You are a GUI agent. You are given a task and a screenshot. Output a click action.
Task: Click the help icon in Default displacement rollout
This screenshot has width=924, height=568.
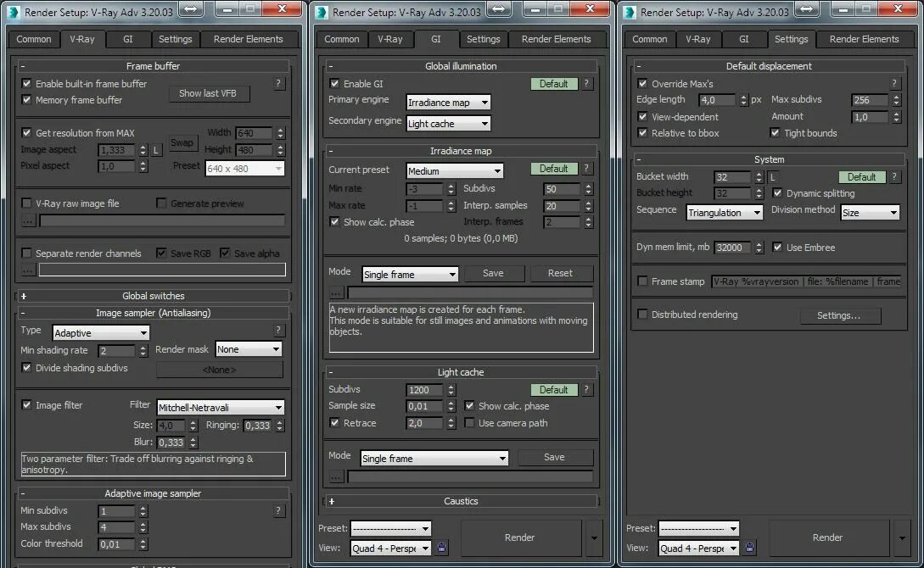894,84
